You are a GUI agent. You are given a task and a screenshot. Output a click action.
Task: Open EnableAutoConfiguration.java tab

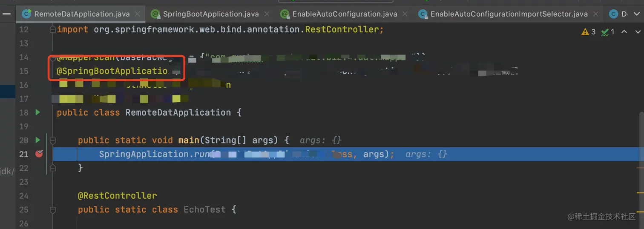click(345, 14)
